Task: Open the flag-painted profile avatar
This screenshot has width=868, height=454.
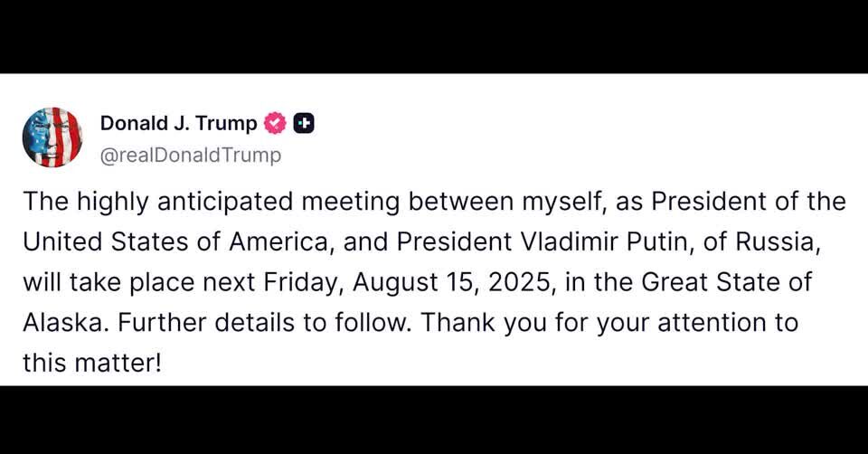Action: tap(52, 137)
